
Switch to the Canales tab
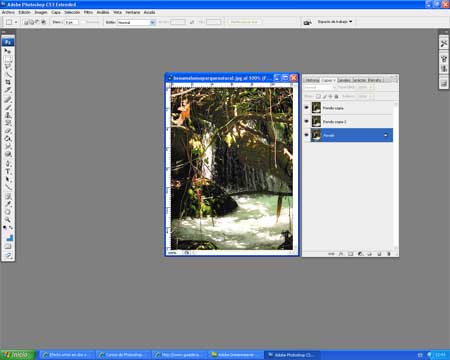pyautogui.click(x=344, y=80)
